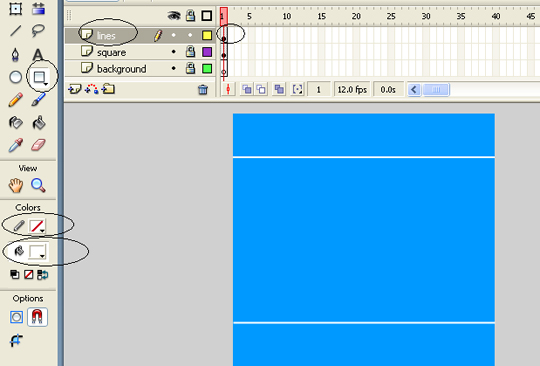This screenshot has width=540, height=366.
Task: Select the Eraser tool
Action: tap(38, 145)
